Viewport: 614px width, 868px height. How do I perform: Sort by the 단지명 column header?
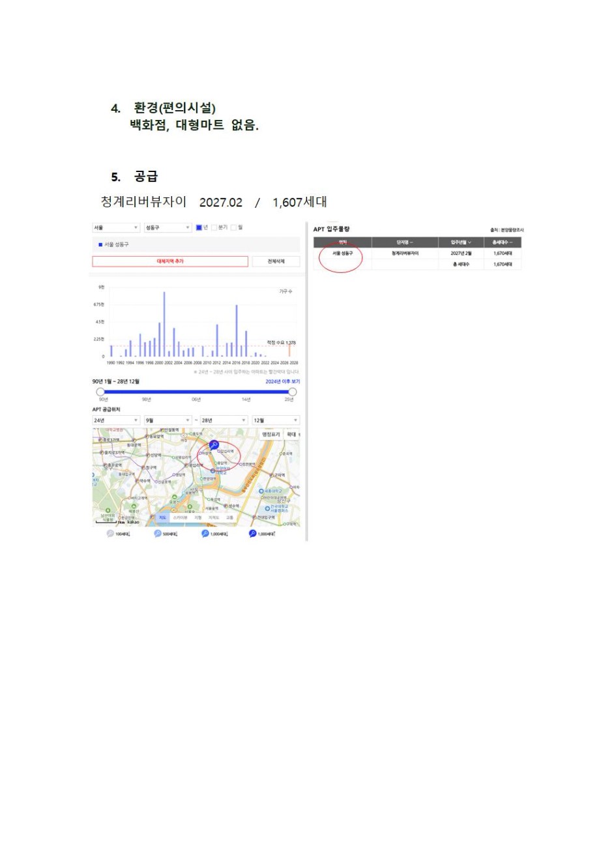pyautogui.click(x=405, y=242)
